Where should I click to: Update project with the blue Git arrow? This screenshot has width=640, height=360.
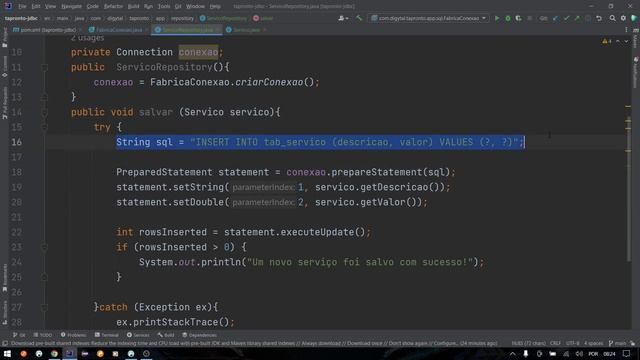click(x=555, y=18)
